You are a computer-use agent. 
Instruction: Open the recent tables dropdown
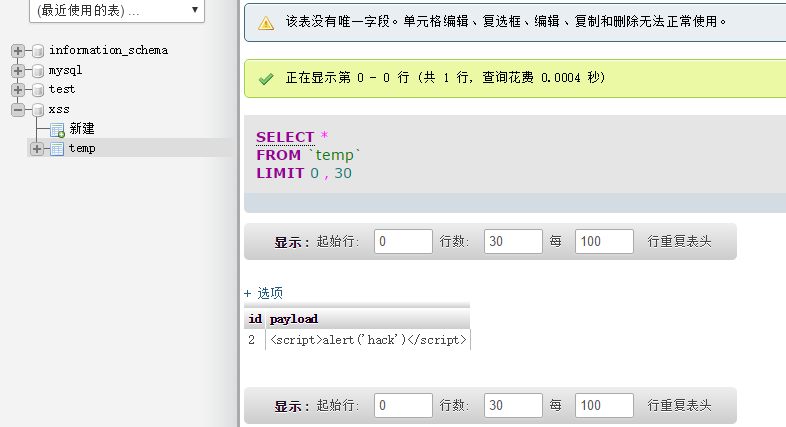click(x=117, y=11)
